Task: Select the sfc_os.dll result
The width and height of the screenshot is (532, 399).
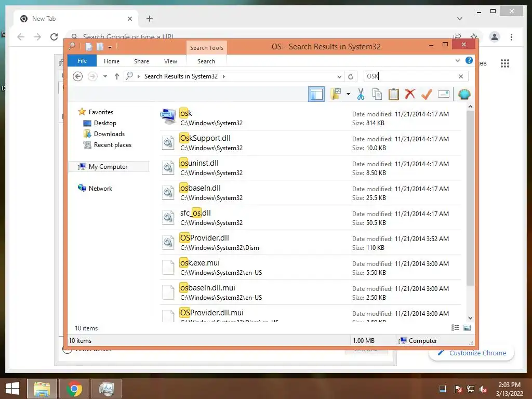Action: click(311, 218)
